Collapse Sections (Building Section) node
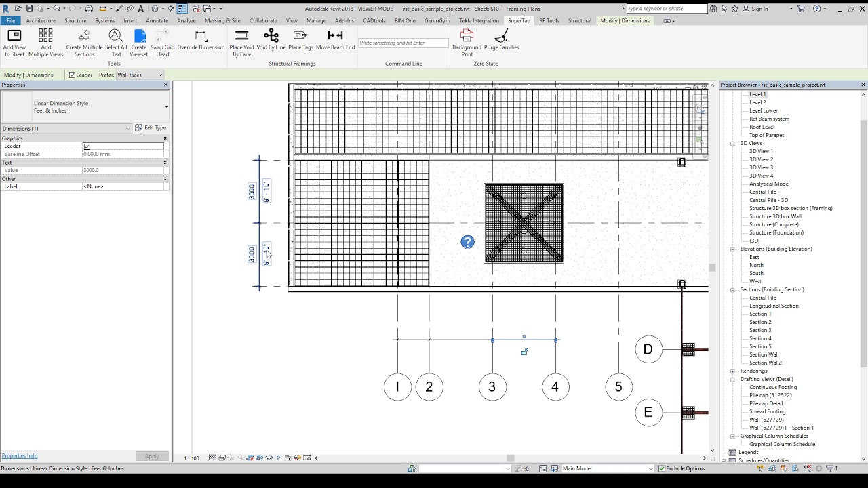Viewport: 868px width, 488px height. [733, 290]
